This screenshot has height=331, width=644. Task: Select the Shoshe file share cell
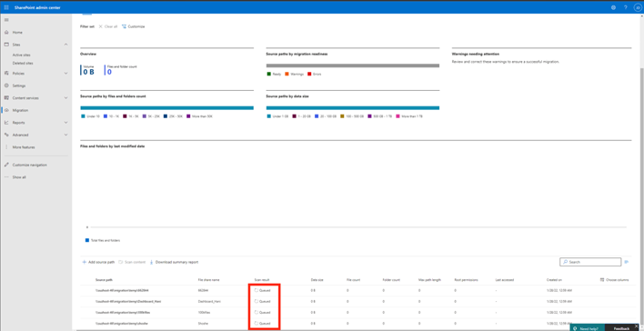click(203, 324)
